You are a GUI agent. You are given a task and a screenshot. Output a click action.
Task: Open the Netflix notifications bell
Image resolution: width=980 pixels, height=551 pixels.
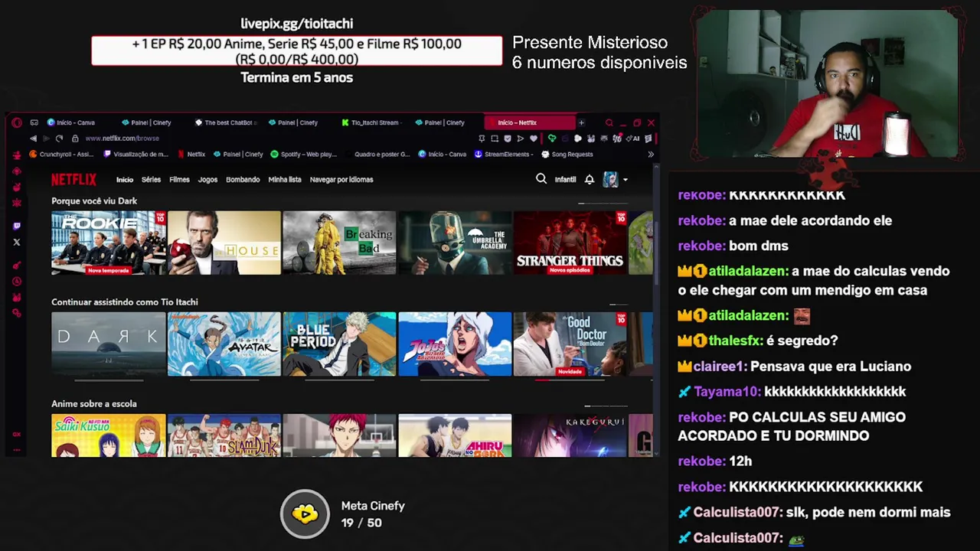tap(590, 179)
